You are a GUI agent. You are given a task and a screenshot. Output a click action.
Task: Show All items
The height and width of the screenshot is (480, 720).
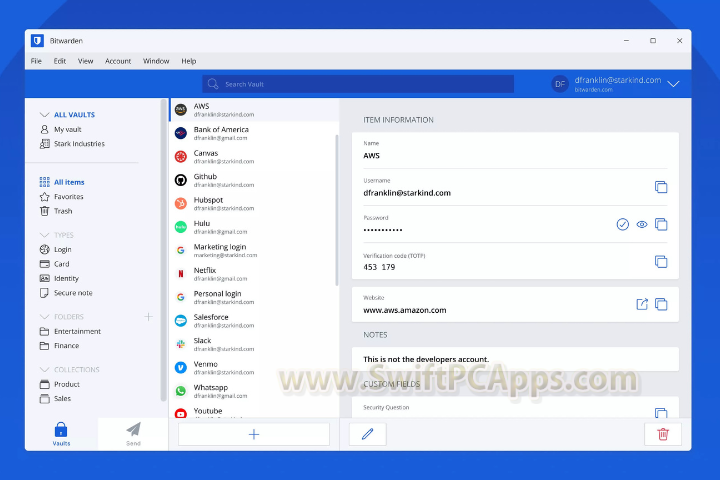[69, 182]
